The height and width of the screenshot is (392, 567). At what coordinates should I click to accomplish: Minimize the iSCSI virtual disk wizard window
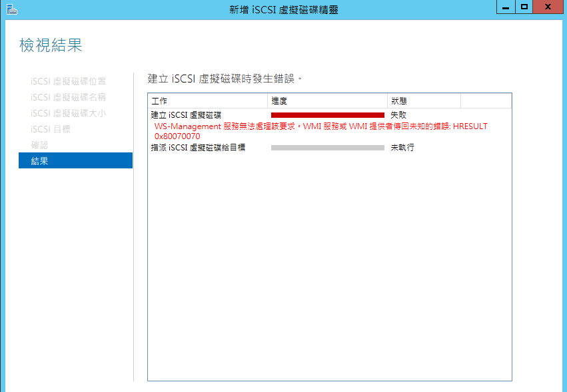506,7
